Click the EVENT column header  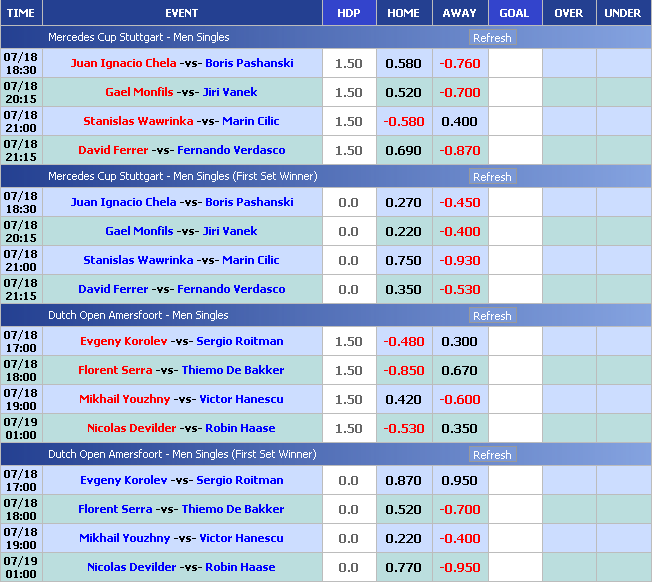[181, 13]
